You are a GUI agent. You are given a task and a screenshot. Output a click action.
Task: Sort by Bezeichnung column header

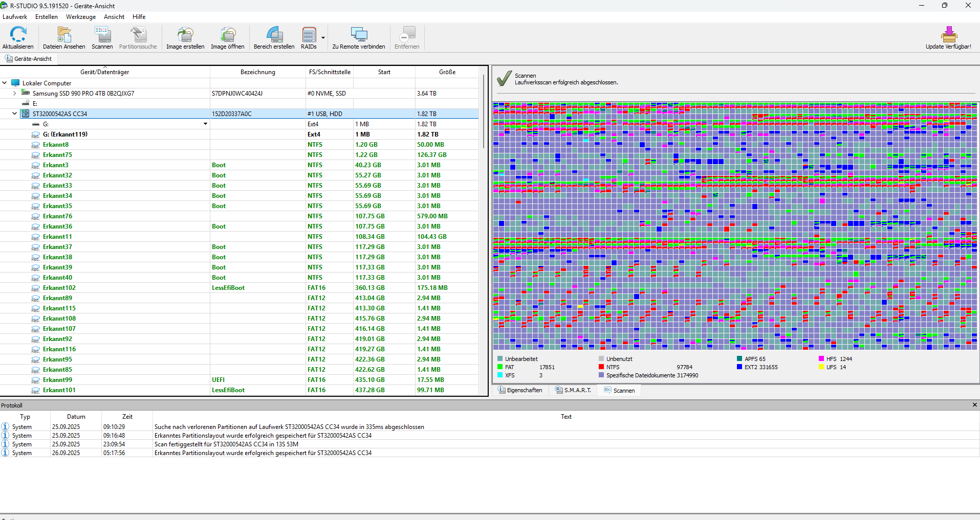(x=258, y=72)
